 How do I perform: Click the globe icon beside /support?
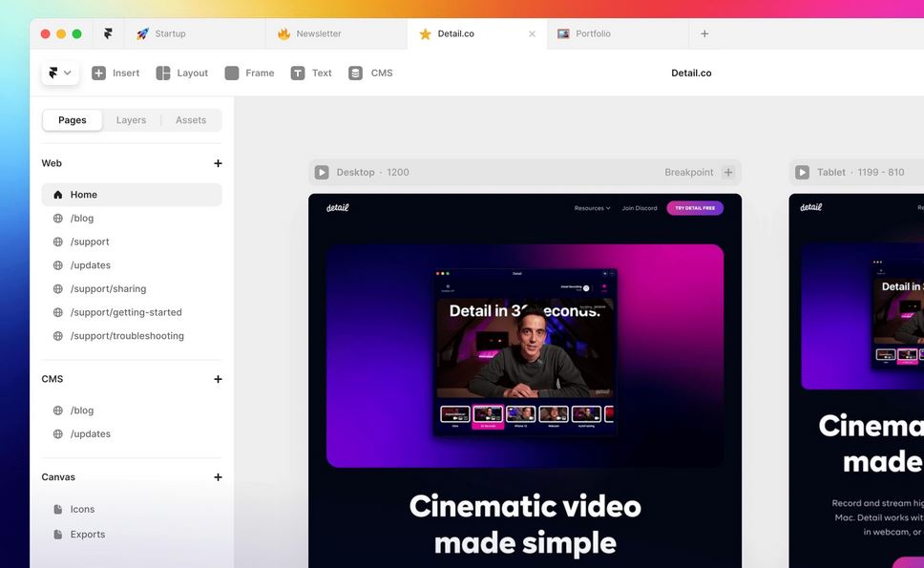(57, 242)
